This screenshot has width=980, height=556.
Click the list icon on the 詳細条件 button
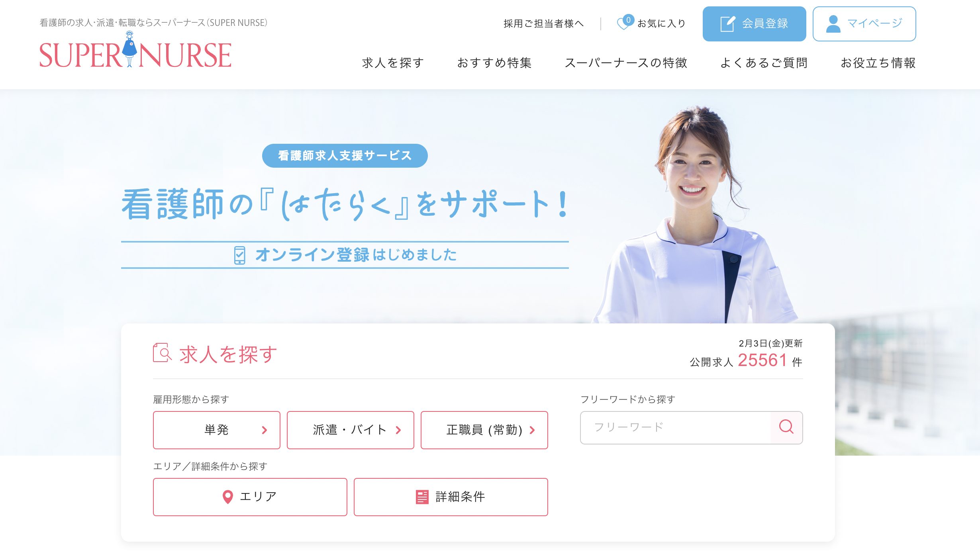point(423,497)
